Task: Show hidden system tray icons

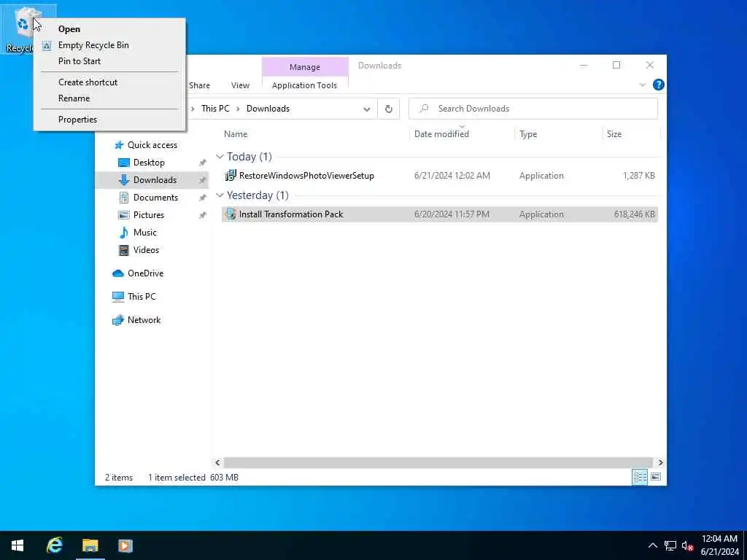Action: [653, 546]
